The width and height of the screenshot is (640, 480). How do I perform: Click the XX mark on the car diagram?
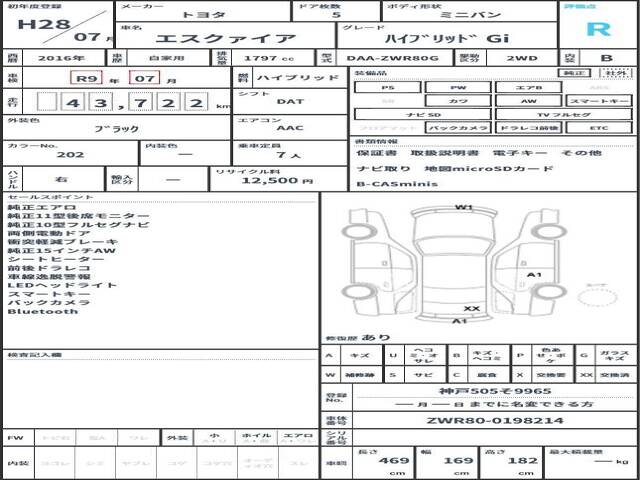472,308
